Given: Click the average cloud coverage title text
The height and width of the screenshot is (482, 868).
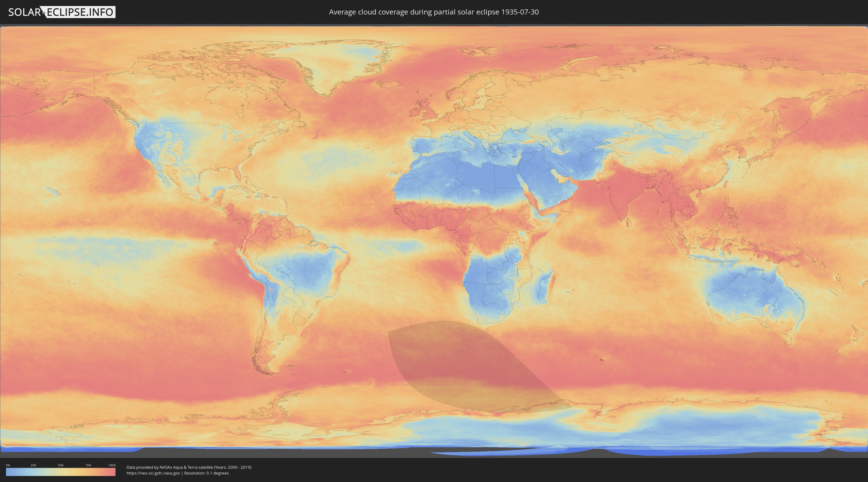Looking at the screenshot, I should (x=434, y=12).
